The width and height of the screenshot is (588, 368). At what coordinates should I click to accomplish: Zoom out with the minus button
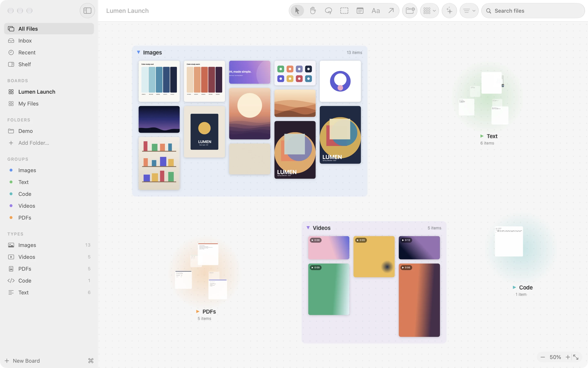[x=543, y=357]
